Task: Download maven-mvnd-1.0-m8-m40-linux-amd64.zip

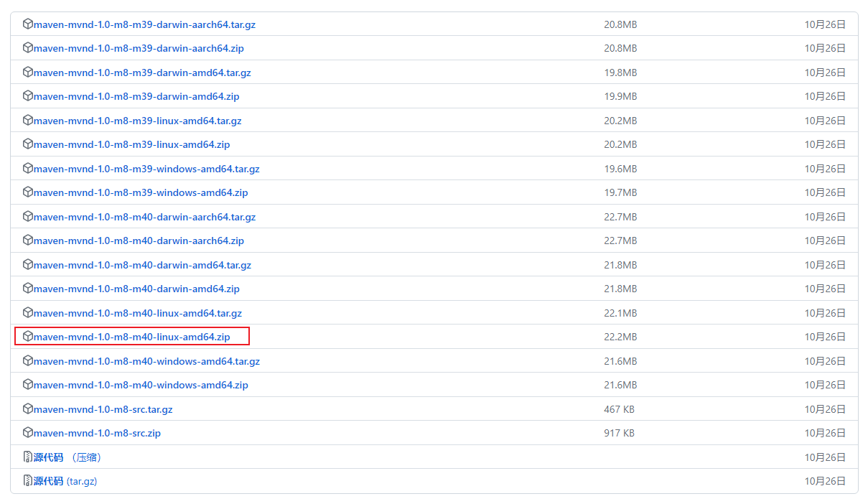Action: pos(132,337)
